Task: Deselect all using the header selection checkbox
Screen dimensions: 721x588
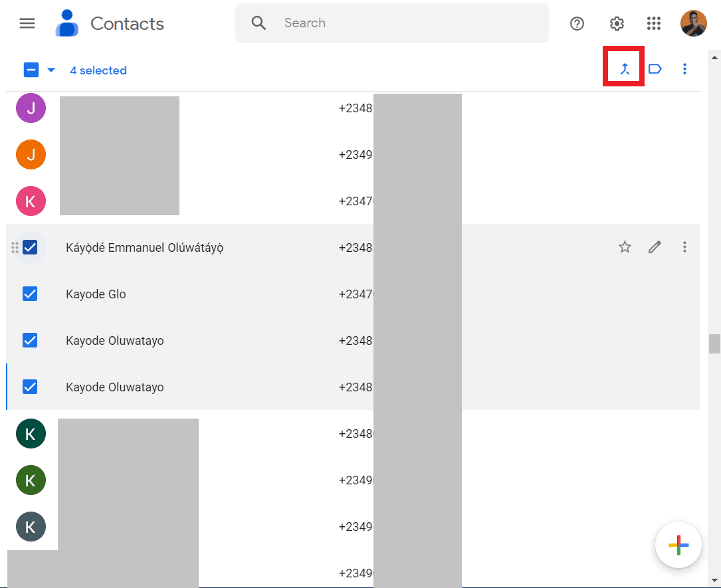Action: [x=31, y=70]
